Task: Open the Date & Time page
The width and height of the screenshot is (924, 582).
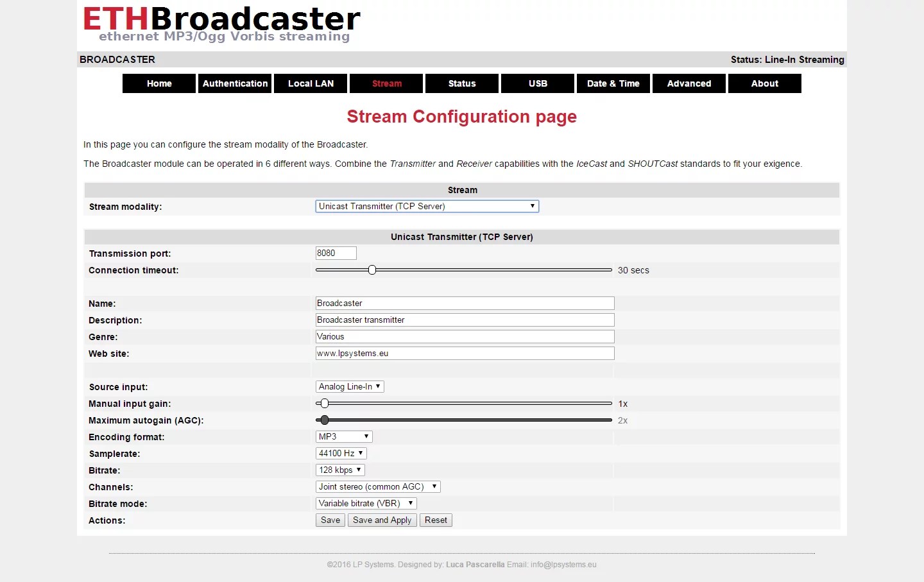Action: point(613,83)
